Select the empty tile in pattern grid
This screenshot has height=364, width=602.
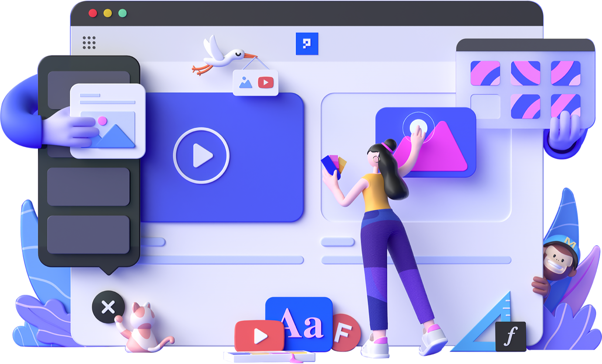pos(485,107)
